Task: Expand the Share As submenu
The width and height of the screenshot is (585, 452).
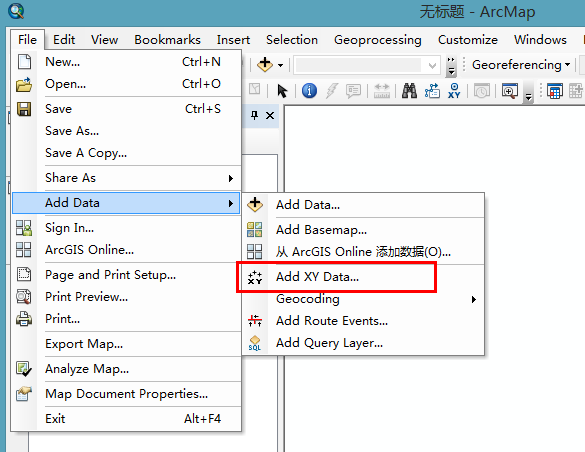Action: coord(126,178)
